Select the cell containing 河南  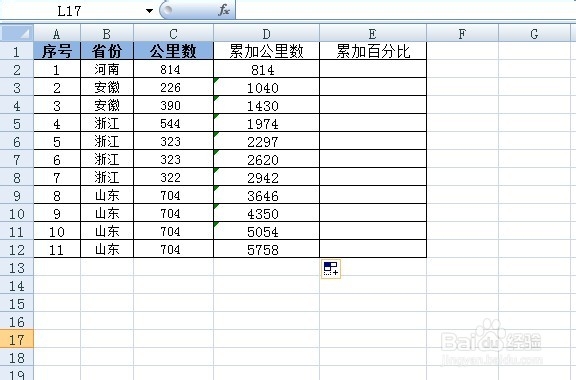click(107, 69)
